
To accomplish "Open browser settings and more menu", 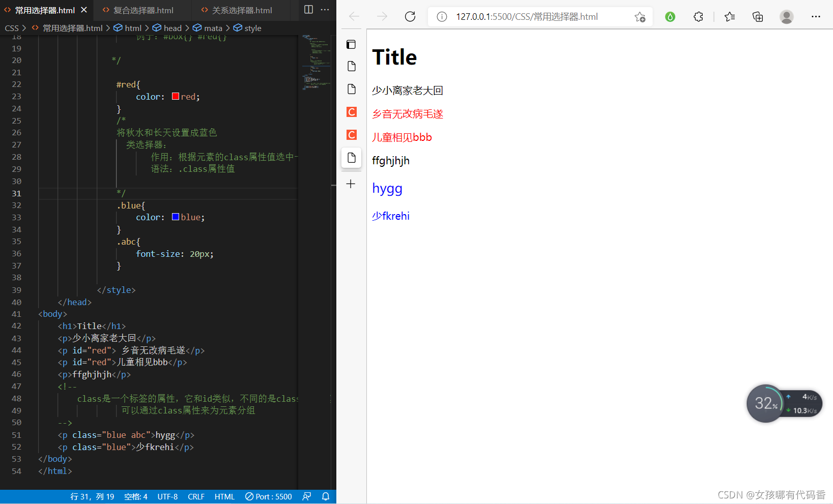I will 816,17.
